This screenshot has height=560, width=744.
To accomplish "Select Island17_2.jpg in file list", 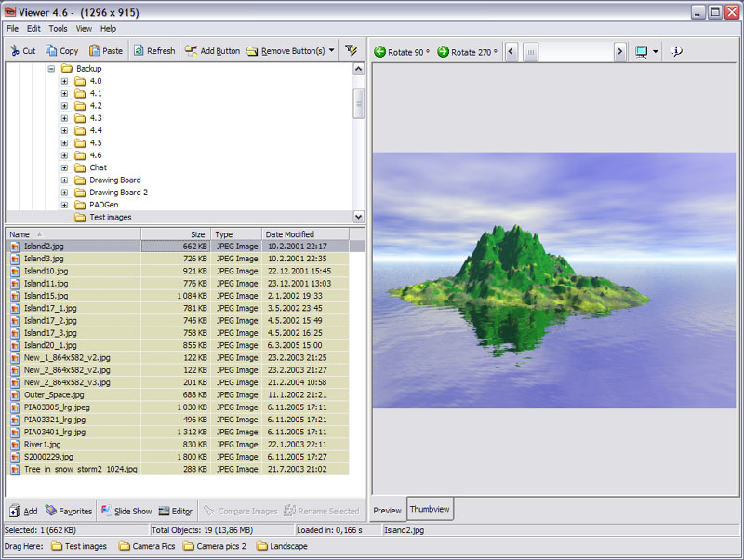I will coord(50,321).
